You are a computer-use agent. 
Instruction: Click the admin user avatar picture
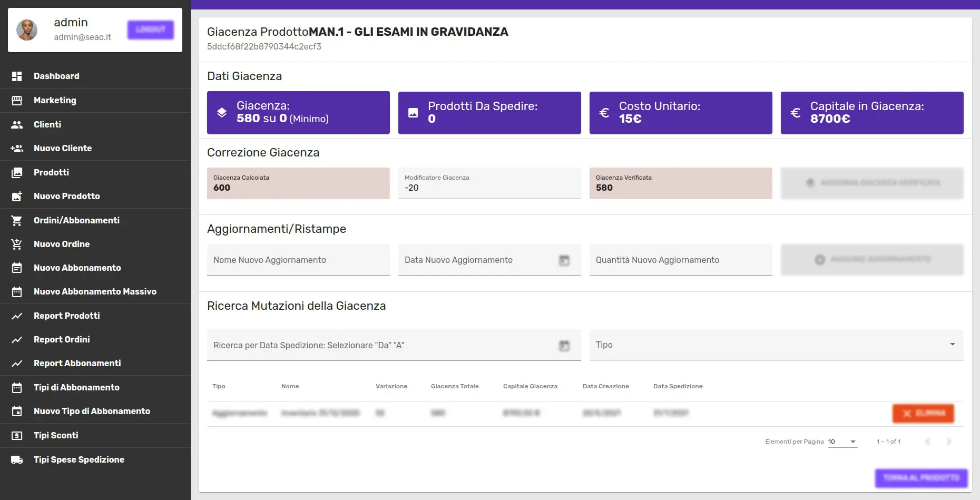pos(27,30)
